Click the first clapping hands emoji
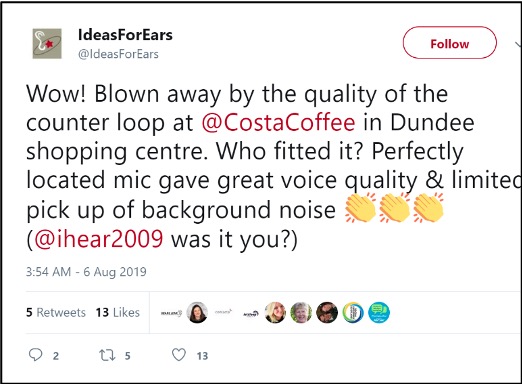 pos(360,207)
